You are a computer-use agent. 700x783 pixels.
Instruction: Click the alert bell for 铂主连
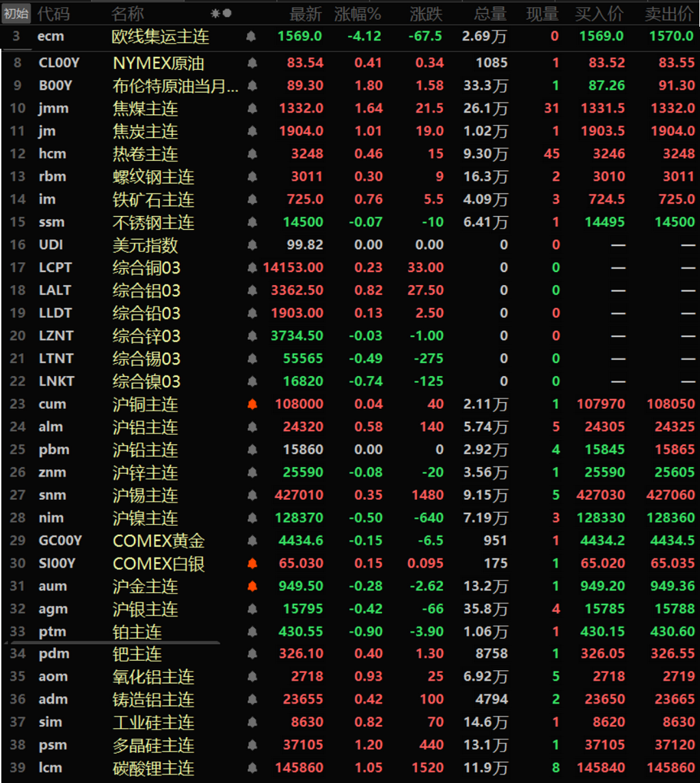click(253, 631)
